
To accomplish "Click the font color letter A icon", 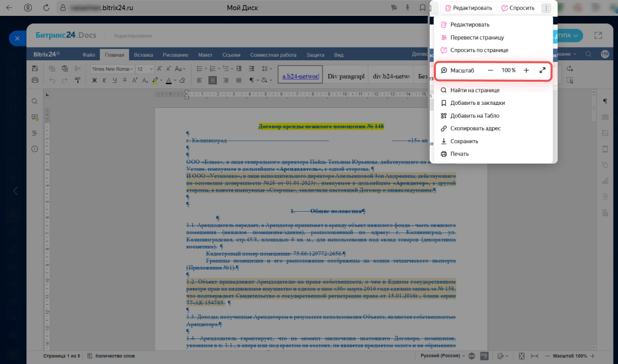I will click(169, 80).
